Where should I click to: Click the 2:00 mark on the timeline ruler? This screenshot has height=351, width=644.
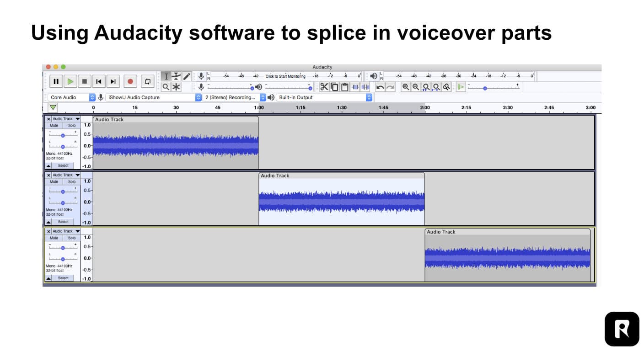pos(425,108)
